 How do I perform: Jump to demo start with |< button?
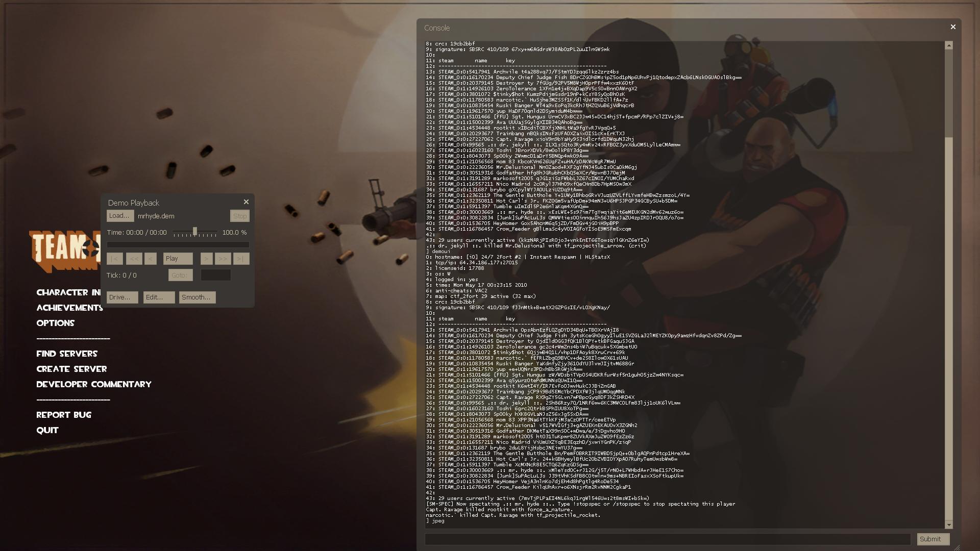click(114, 259)
